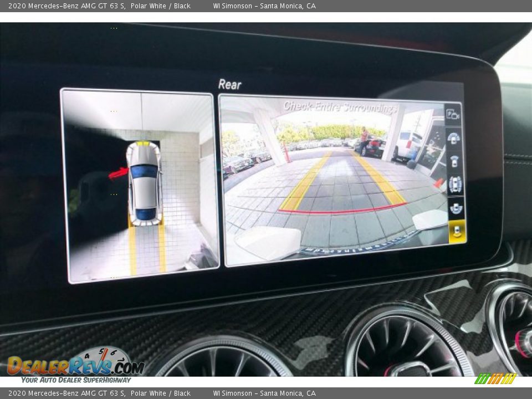This screenshot has width=532, height=399.
Task: Tap the 'Check Entire Surroundings' message
Action: click(340, 107)
